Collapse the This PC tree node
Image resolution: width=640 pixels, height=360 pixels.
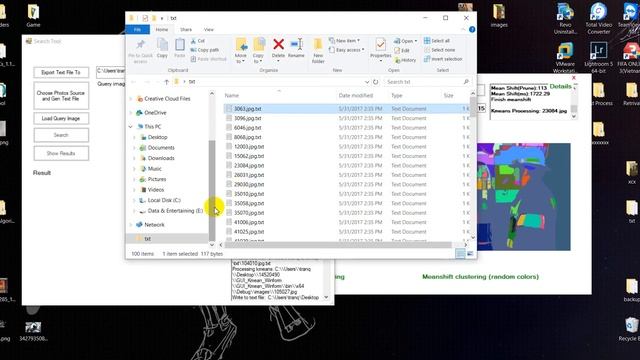point(131,127)
